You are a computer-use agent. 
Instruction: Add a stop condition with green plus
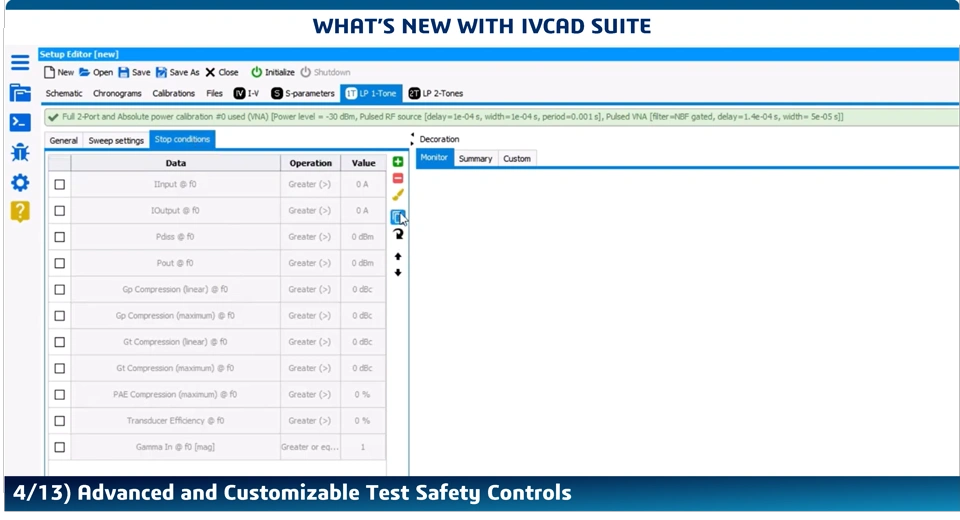(398, 162)
